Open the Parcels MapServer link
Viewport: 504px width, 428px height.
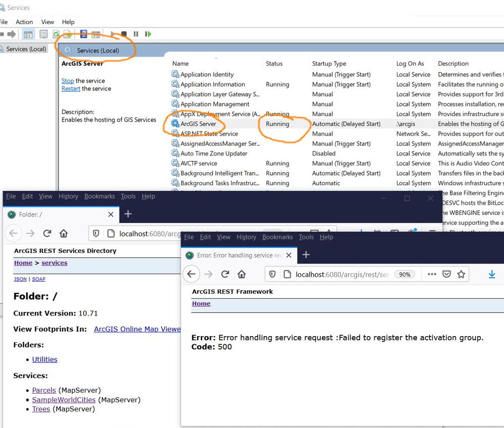tap(44, 390)
